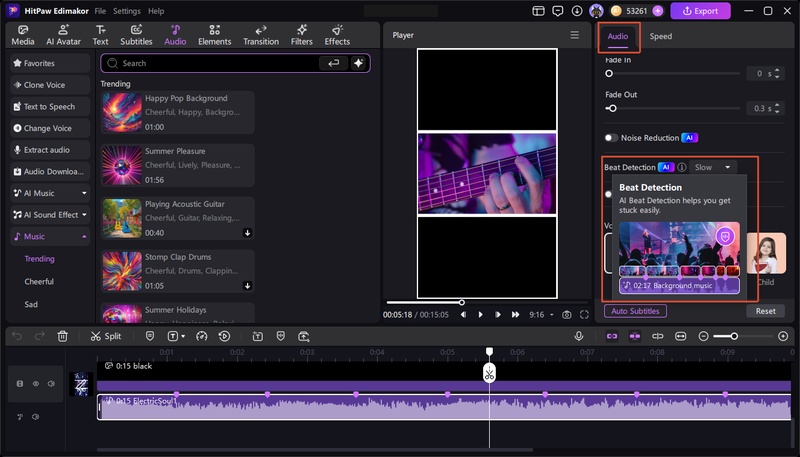800x457 pixels.
Task: Click the Auto Subtitles button
Action: (x=635, y=311)
